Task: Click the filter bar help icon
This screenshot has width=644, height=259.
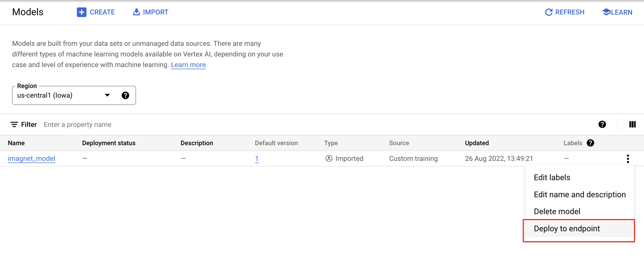Action: tap(602, 124)
